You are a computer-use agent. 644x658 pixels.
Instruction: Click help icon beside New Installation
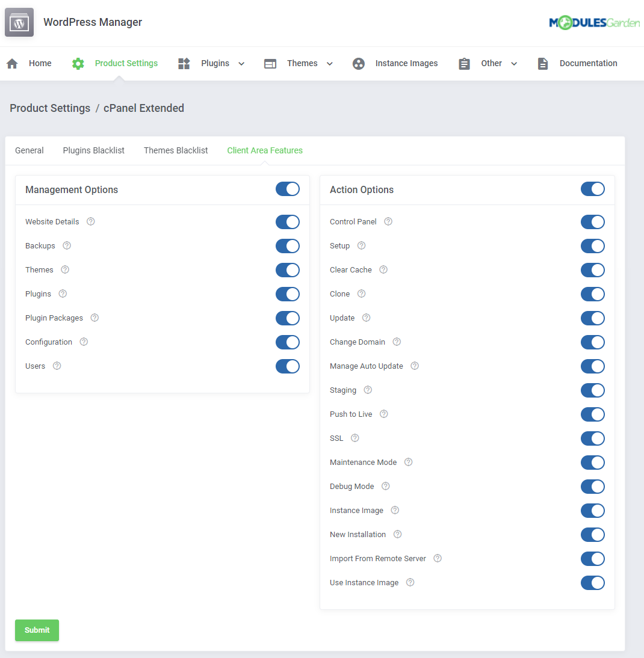point(398,534)
